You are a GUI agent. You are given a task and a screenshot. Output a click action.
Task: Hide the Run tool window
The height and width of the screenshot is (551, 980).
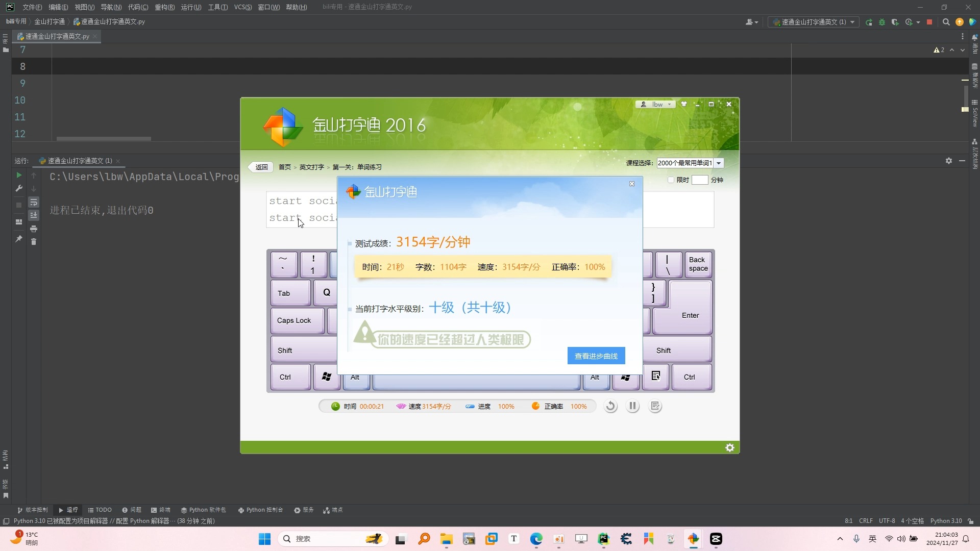pyautogui.click(x=962, y=161)
